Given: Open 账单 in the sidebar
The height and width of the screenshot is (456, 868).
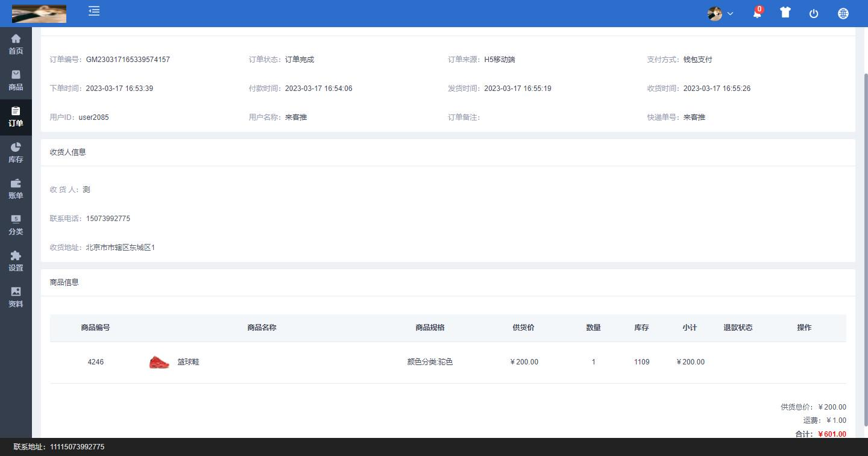Looking at the screenshot, I should coord(16,189).
